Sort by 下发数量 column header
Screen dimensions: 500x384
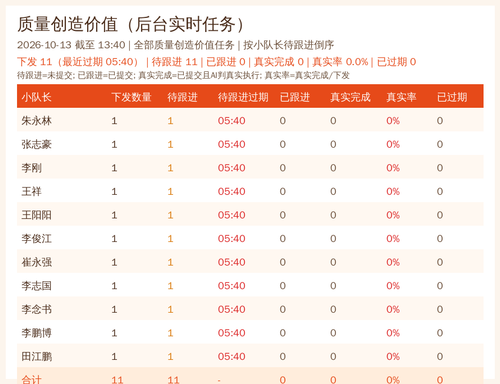[131, 97]
